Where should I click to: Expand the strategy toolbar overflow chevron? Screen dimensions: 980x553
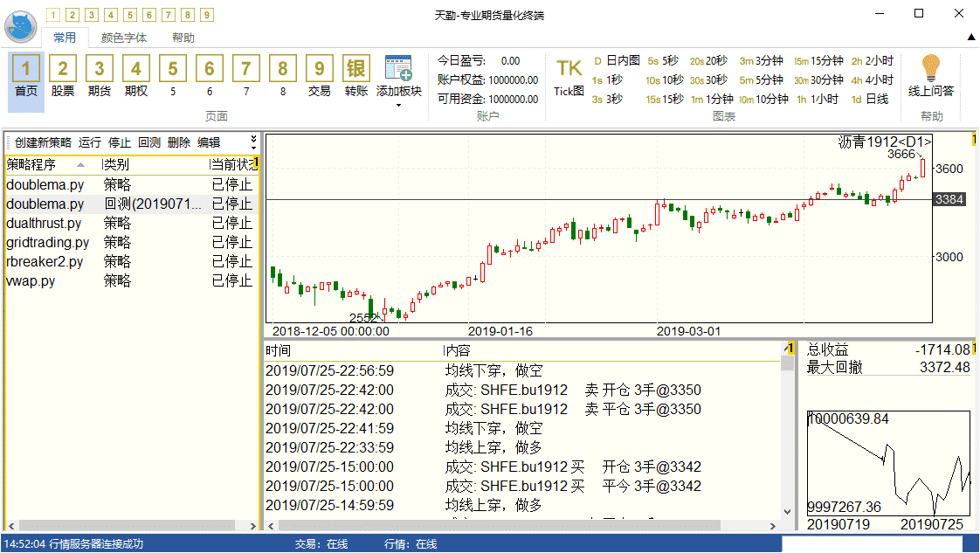tap(253, 141)
